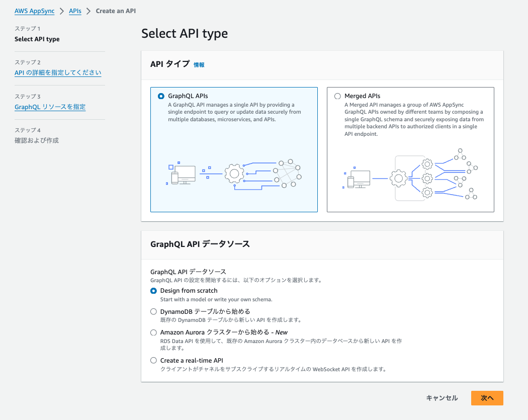Open the AWS AppSync breadcrumb link

pos(34,11)
